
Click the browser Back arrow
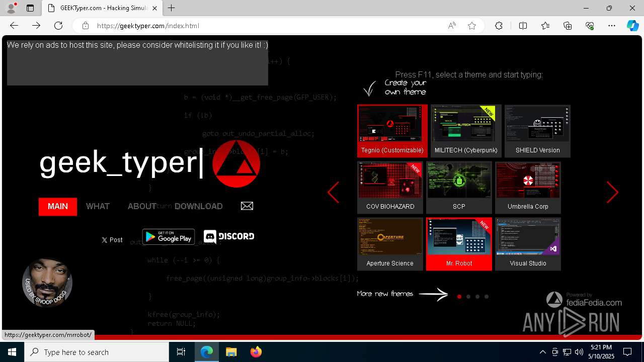click(14, 26)
